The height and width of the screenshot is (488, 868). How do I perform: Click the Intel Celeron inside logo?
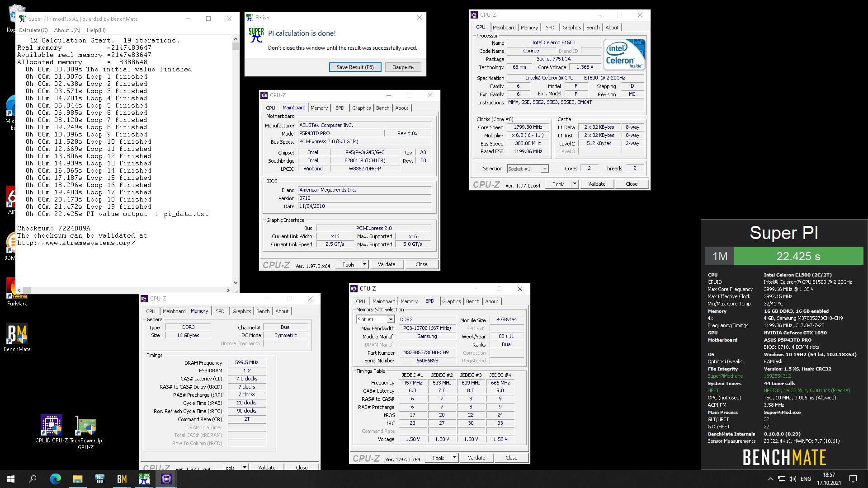tap(624, 54)
